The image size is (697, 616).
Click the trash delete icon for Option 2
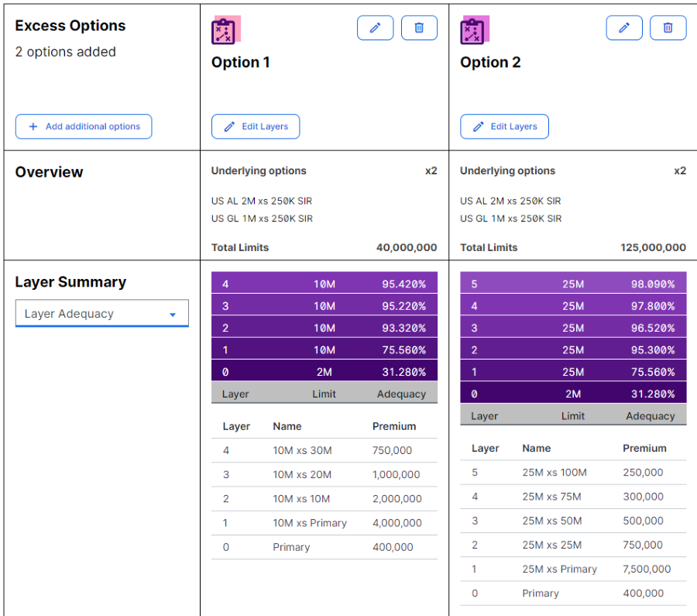(668, 28)
